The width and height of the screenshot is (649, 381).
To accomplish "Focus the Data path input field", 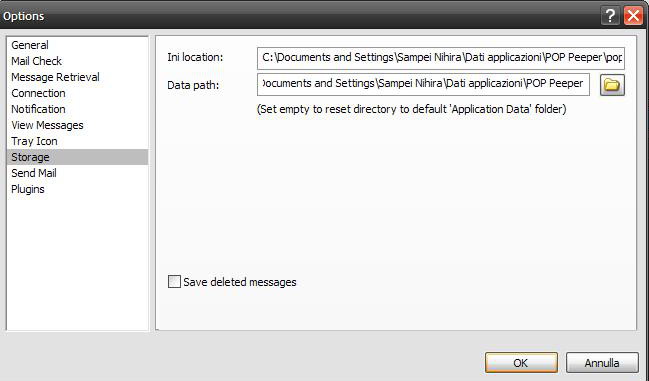I will click(423, 84).
